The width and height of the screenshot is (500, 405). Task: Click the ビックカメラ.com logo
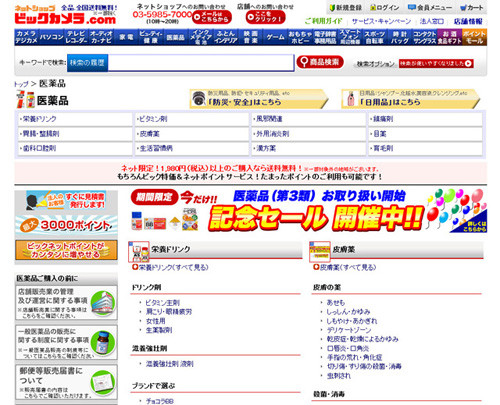65,15
